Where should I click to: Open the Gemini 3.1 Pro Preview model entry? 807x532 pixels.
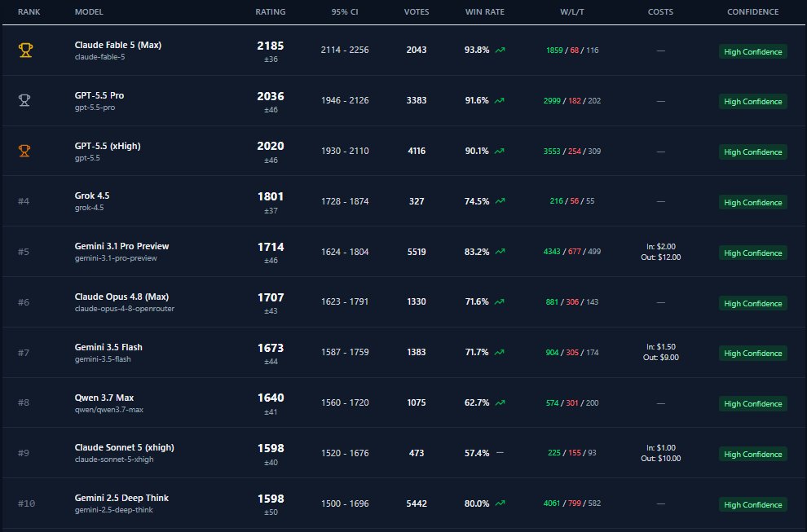point(121,246)
